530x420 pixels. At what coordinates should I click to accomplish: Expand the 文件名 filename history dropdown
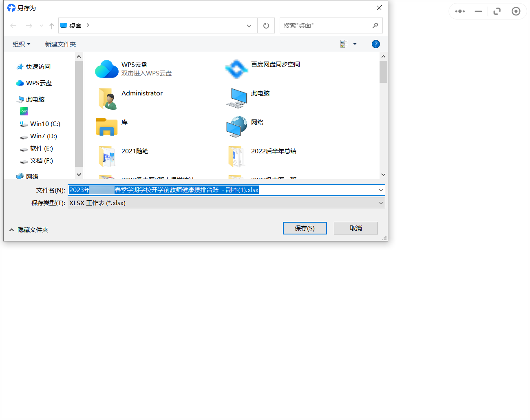(381, 190)
